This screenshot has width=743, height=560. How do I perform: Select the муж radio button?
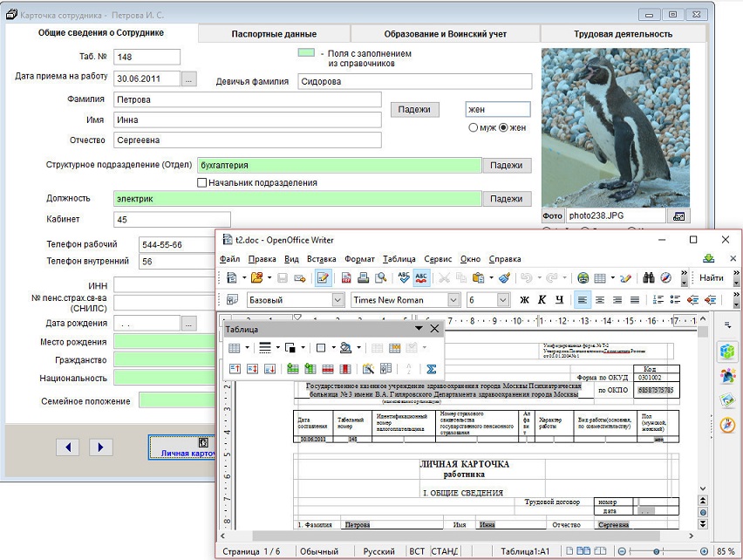tap(474, 128)
